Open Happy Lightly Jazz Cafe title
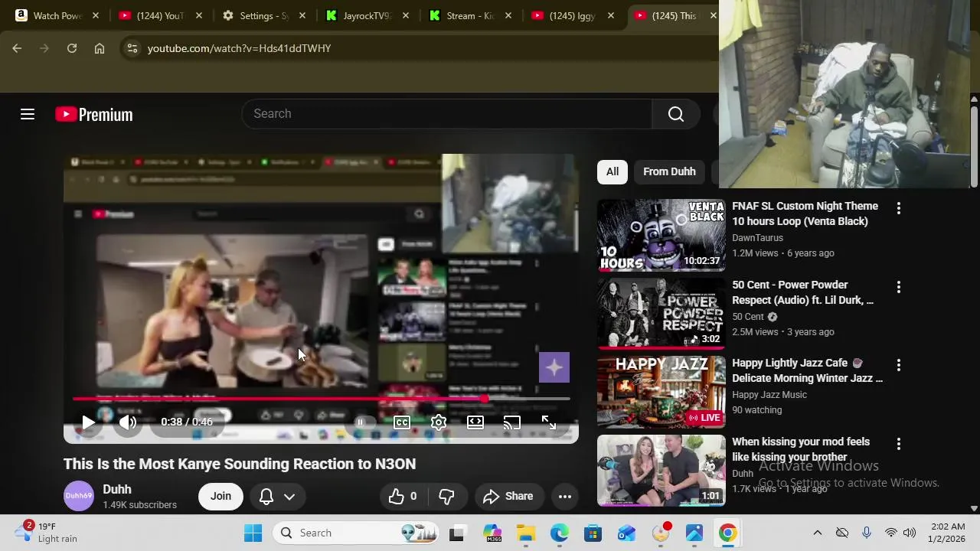This screenshot has height=551, width=980. 807,370
